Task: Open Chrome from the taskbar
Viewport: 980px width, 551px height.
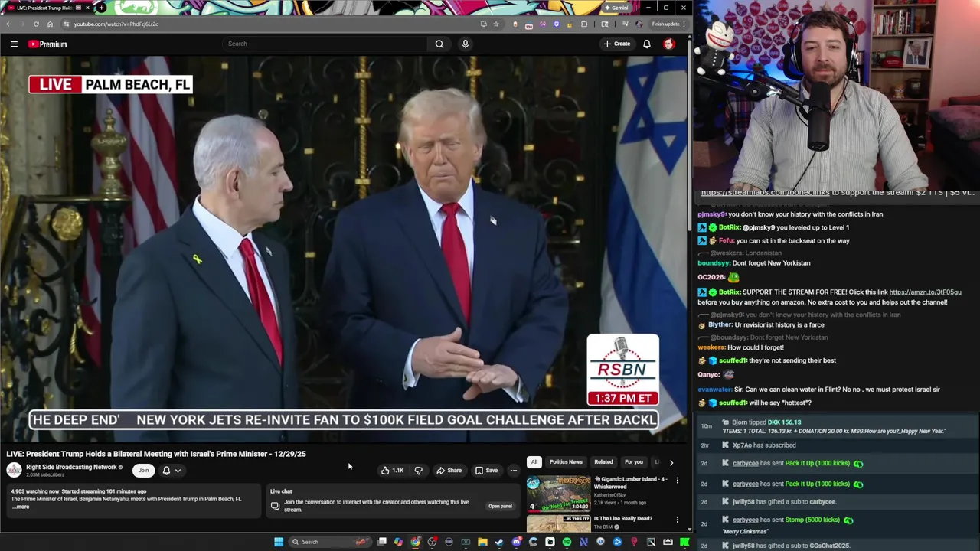Action: 415,542
